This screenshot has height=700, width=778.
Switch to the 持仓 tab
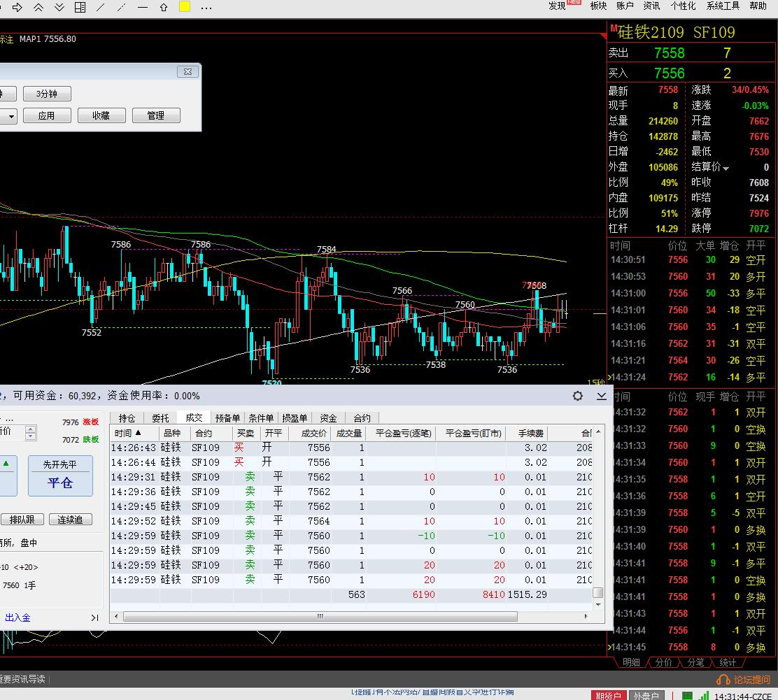(x=127, y=418)
